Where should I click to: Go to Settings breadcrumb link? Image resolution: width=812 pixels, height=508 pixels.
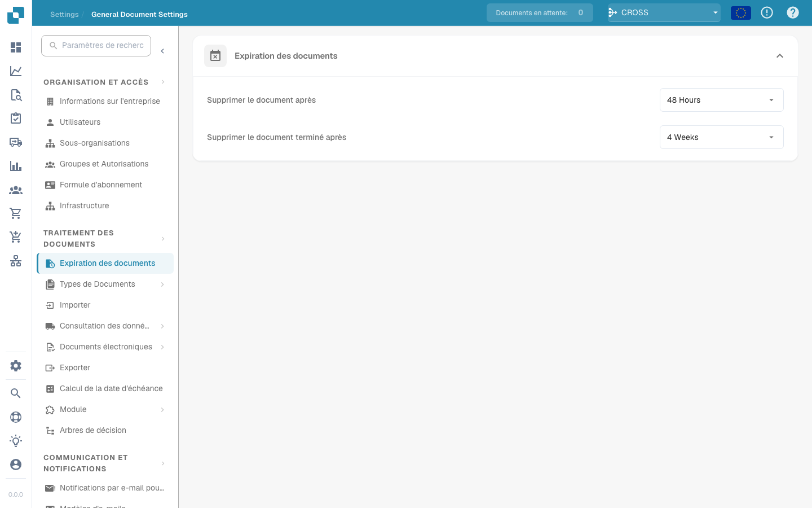coord(64,15)
